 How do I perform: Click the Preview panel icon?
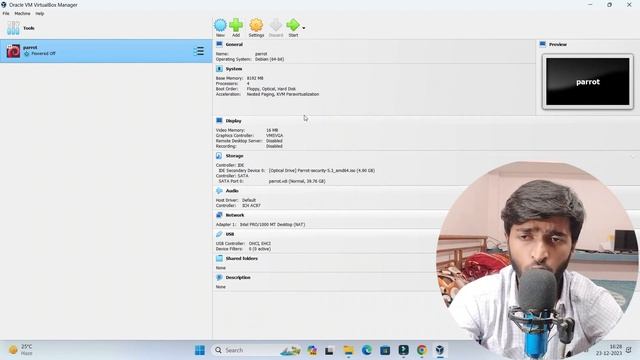pyautogui.click(x=542, y=44)
